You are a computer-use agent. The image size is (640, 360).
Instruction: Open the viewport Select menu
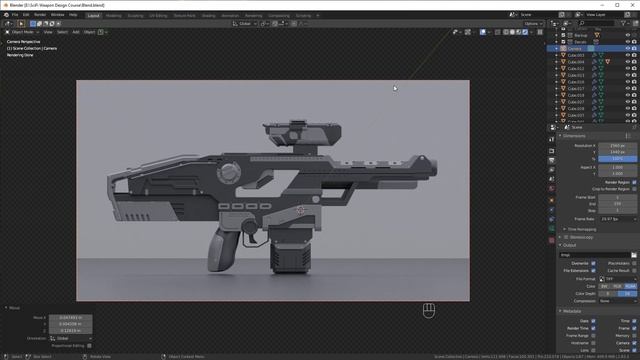tap(62, 32)
